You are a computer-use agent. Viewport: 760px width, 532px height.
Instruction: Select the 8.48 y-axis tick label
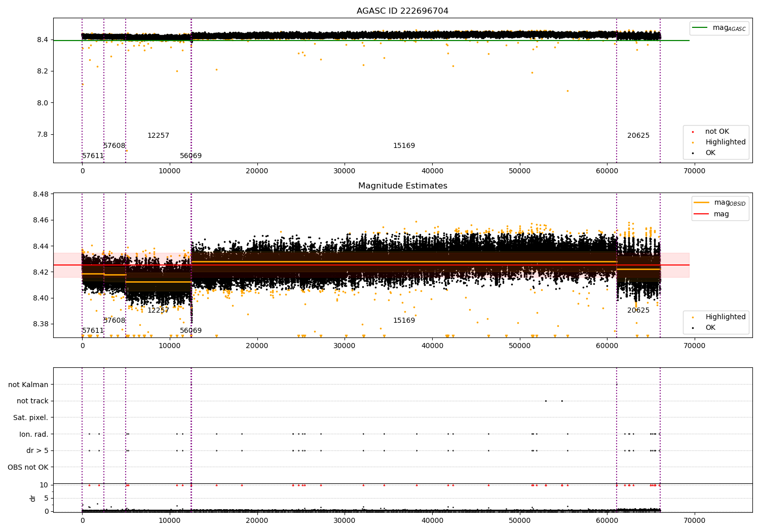pyautogui.click(x=41, y=195)
